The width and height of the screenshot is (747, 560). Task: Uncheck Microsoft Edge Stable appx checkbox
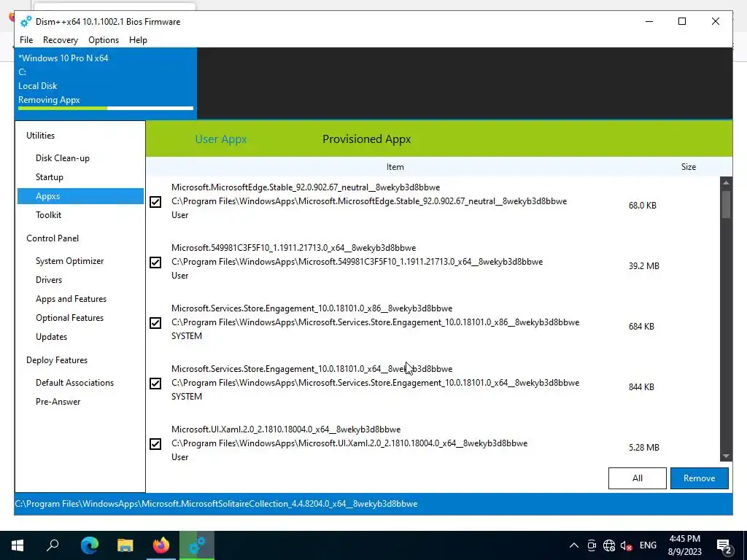[x=155, y=202]
